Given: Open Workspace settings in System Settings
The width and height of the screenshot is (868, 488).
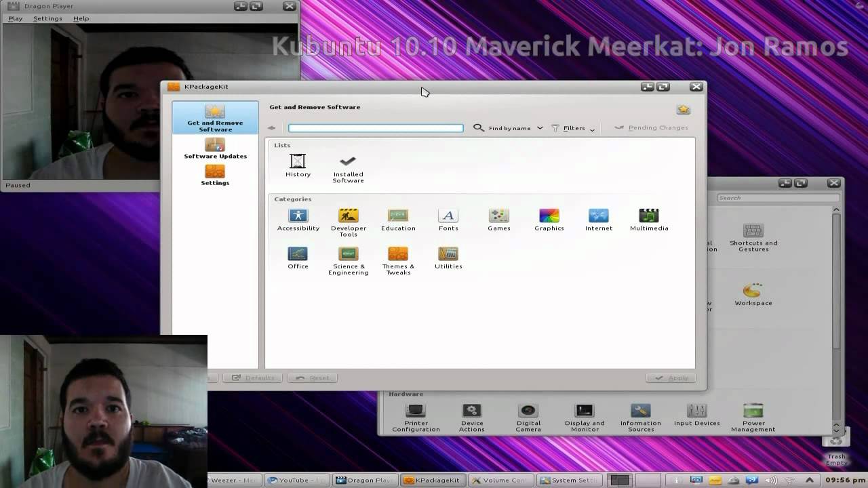Looking at the screenshot, I should 753,295.
